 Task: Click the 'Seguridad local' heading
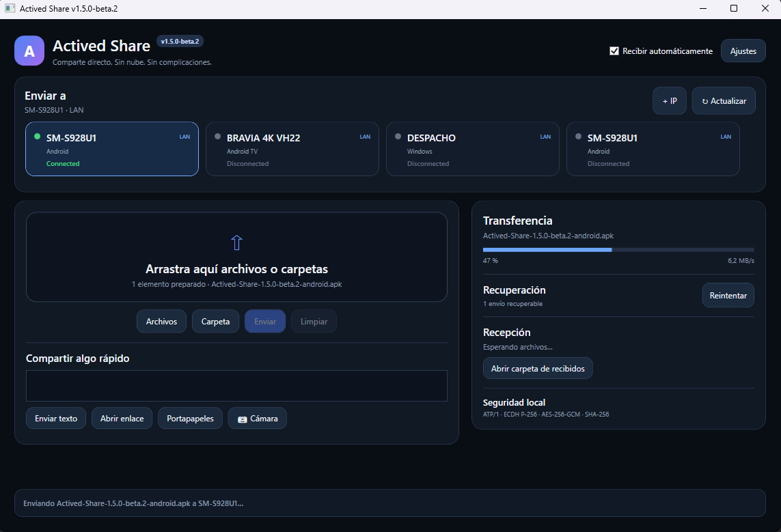pyautogui.click(x=514, y=403)
